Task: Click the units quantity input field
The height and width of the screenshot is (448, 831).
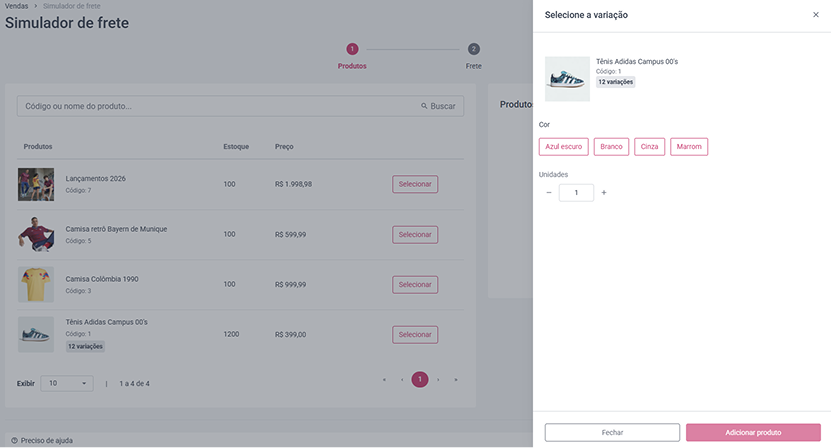Action: pyautogui.click(x=576, y=192)
